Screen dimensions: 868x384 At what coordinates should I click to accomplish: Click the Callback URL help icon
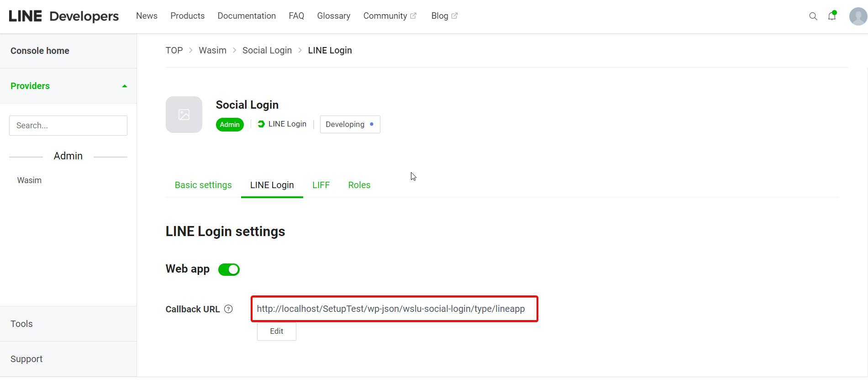tap(228, 309)
